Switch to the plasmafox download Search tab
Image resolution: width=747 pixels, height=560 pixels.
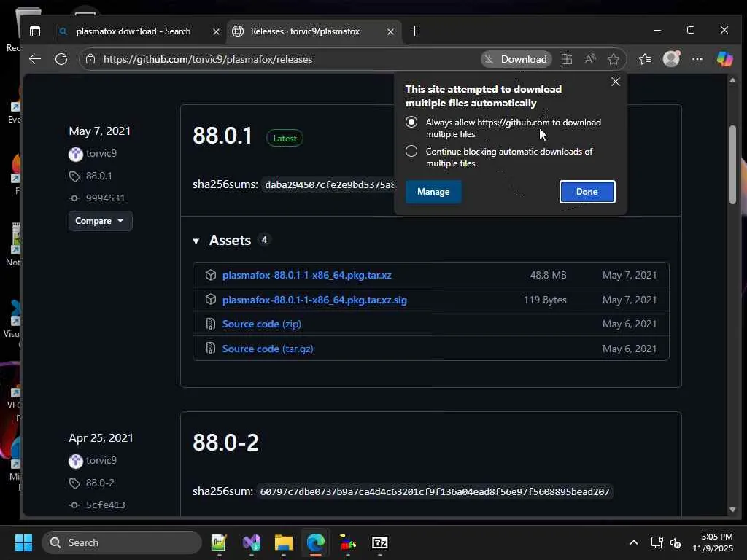tap(133, 31)
